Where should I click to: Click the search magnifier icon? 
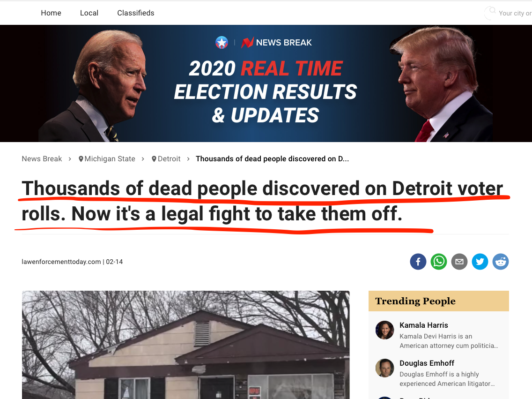click(492, 10)
